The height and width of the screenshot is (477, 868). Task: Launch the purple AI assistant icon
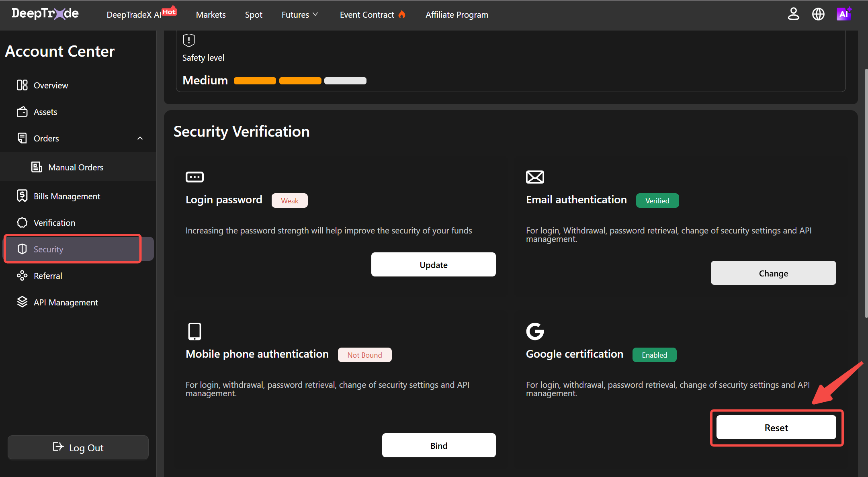(844, 14)
